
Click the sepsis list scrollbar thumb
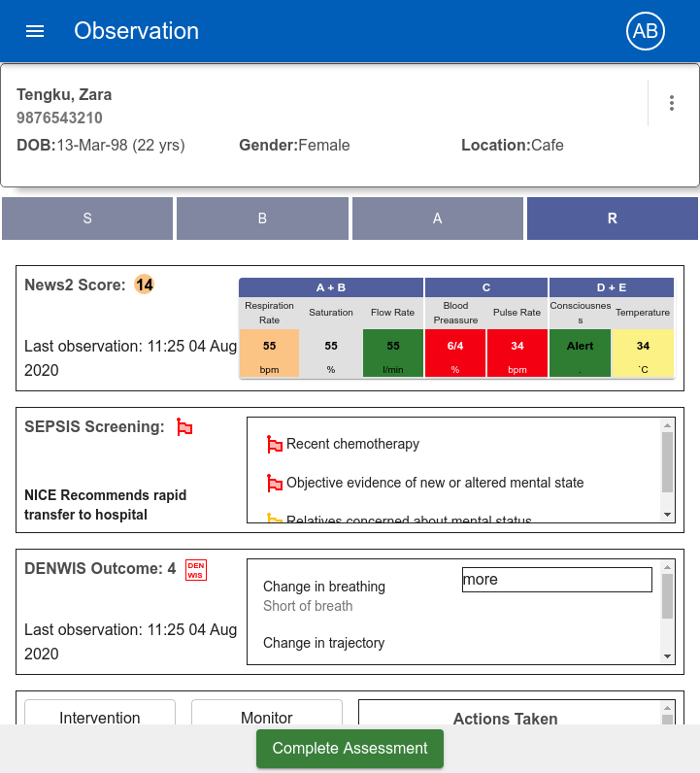tap(667, 462)
